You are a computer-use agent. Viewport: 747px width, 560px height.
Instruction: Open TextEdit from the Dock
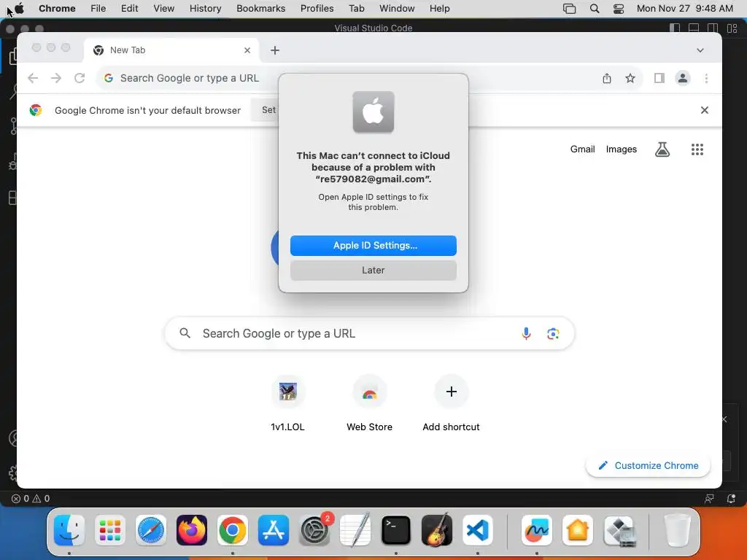point(355,531)
